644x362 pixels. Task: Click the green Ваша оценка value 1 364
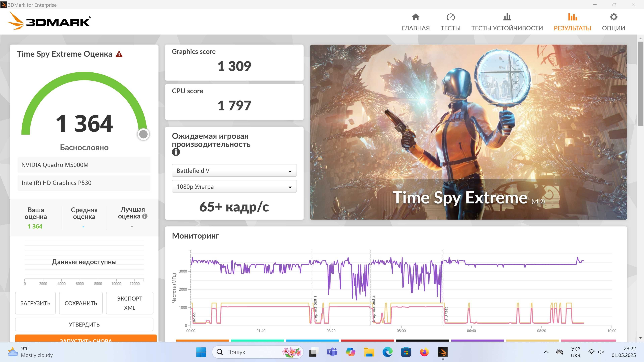tap(35, 226)
